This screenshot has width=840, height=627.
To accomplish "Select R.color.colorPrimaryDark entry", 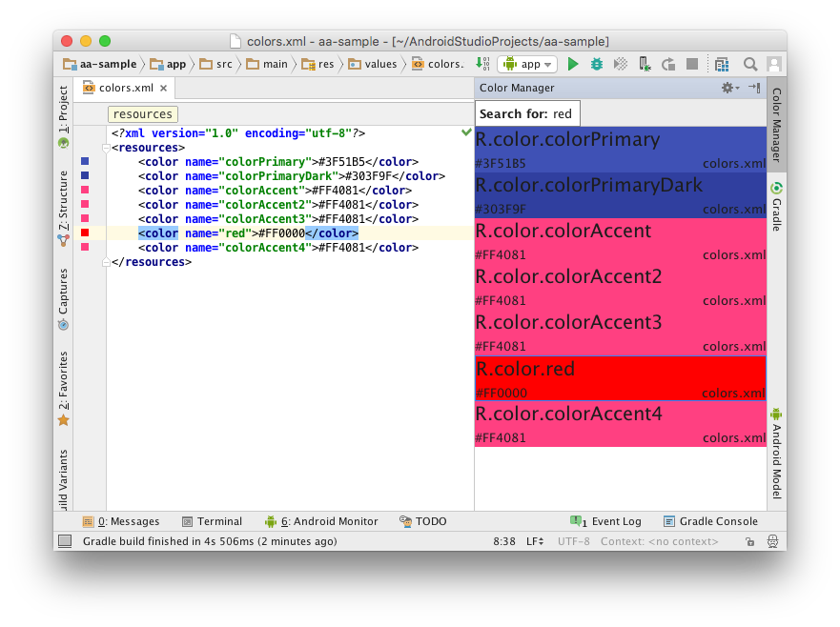I will [x=621, y=195].
